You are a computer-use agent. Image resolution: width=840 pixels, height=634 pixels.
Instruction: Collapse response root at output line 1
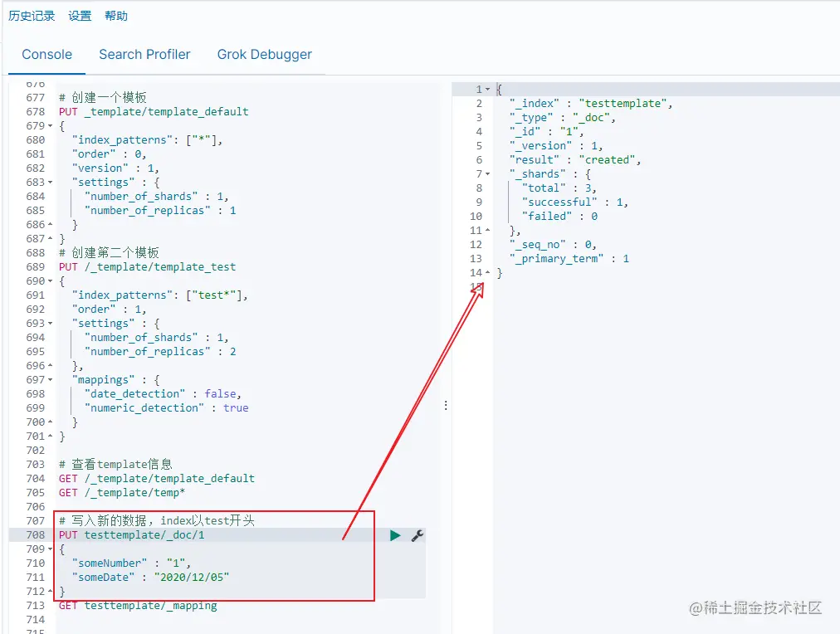487,90
